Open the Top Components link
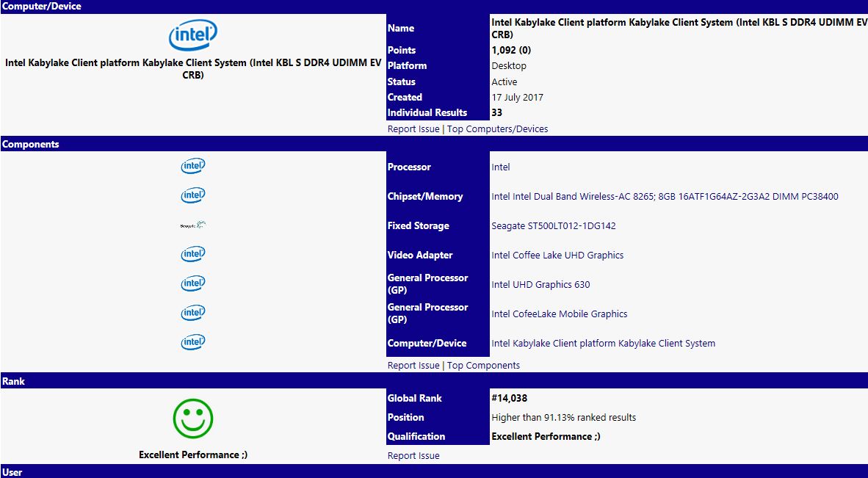868x478 pixels. pyautogui.click(x=484, y=365)
